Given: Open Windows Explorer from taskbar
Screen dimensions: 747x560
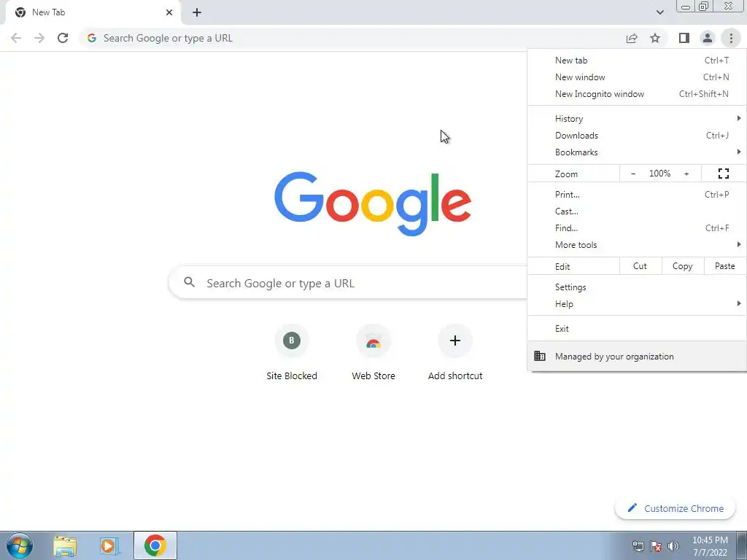Looking at the screenshot, I should (x=65, y=546).
